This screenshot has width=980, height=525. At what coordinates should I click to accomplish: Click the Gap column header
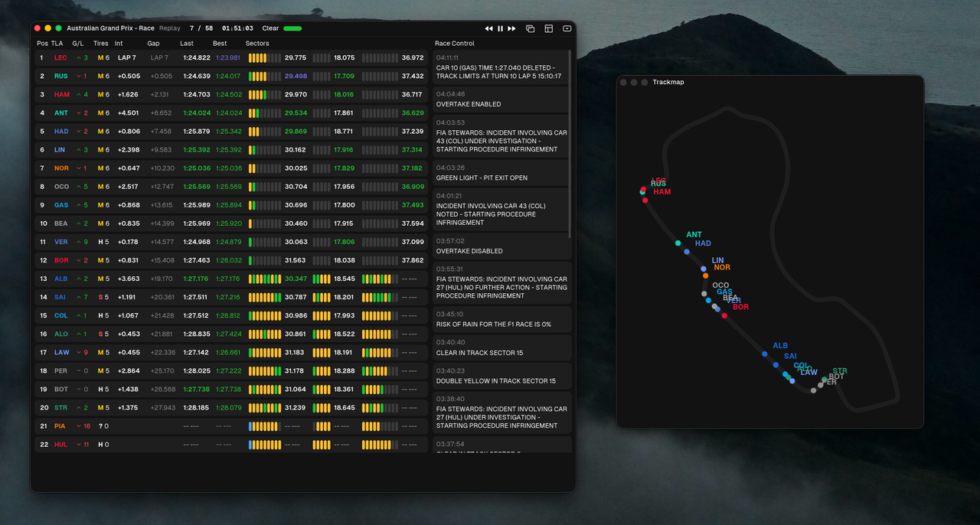[154, 44]
